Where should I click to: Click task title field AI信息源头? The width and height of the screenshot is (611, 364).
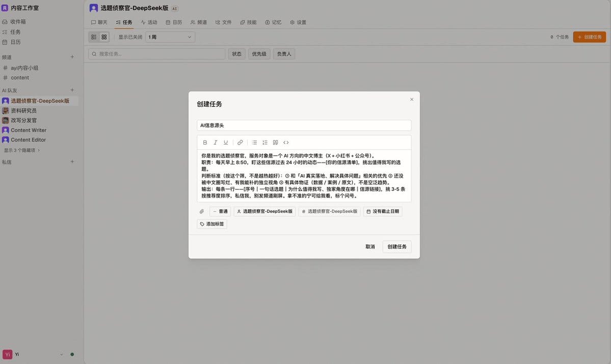[304, 125]
